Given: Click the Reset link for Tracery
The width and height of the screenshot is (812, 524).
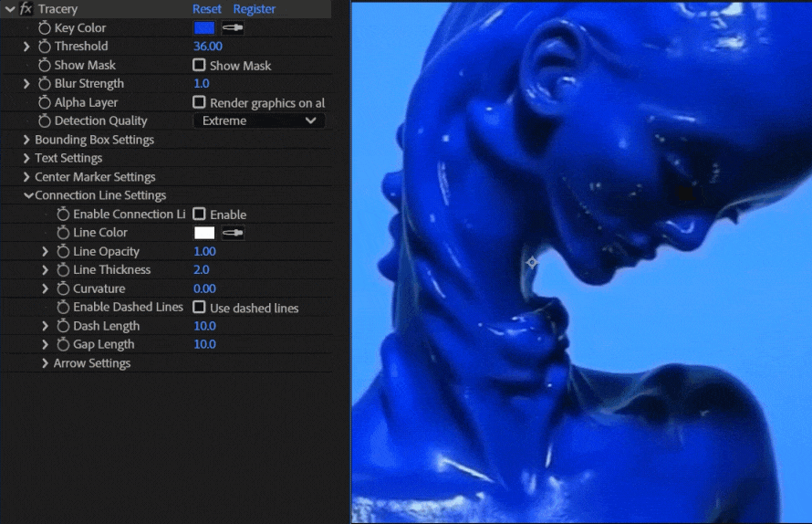Looking at the screenshot, I should [207, 9].
